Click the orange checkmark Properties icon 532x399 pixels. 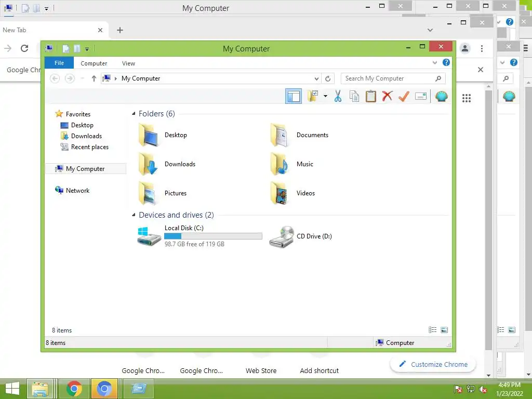404,96
